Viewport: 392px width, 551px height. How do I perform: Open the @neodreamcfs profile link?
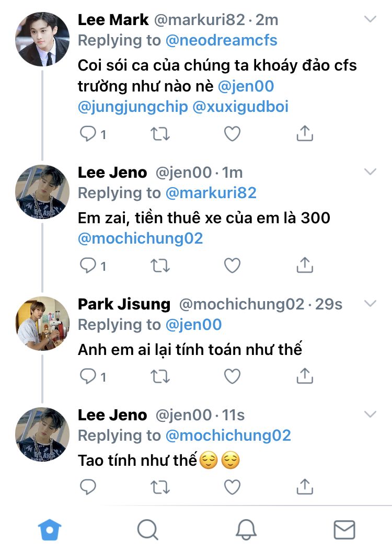coord(221,40)
